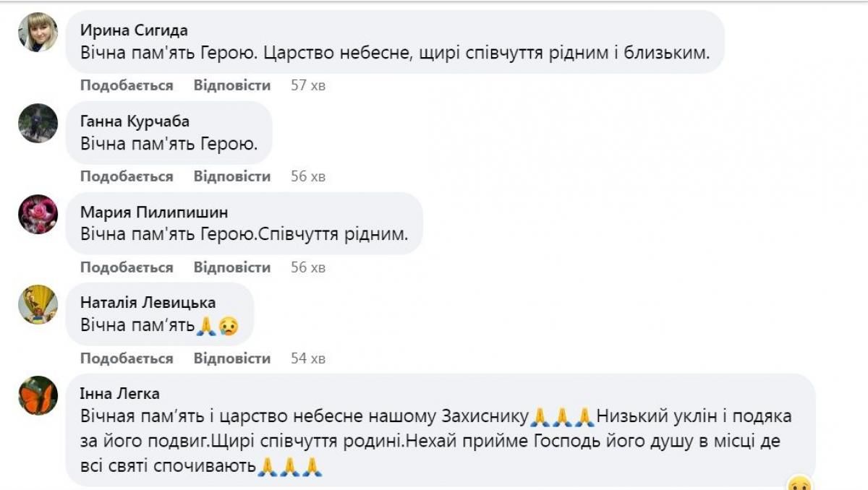Open Наталія Левицька's profile picture
This screenshot has height=490, width=868.
tap(38, 304)
